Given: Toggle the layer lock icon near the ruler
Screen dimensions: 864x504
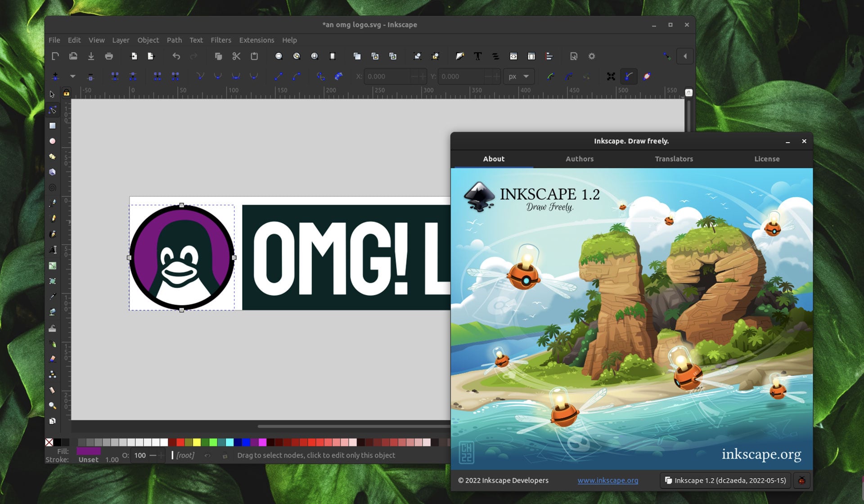Looking at the screenshot, I should [67, 93].
